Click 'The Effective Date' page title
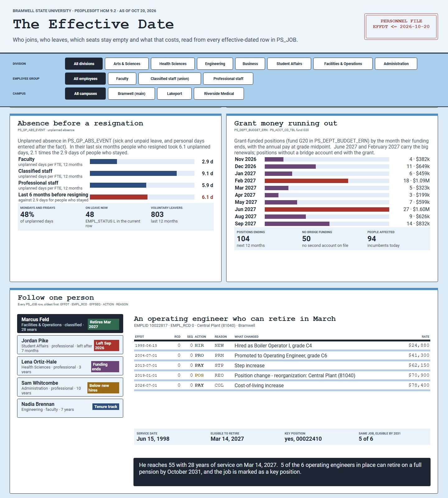The width and height of the screenshot is (448, 498). coord(93,24)
